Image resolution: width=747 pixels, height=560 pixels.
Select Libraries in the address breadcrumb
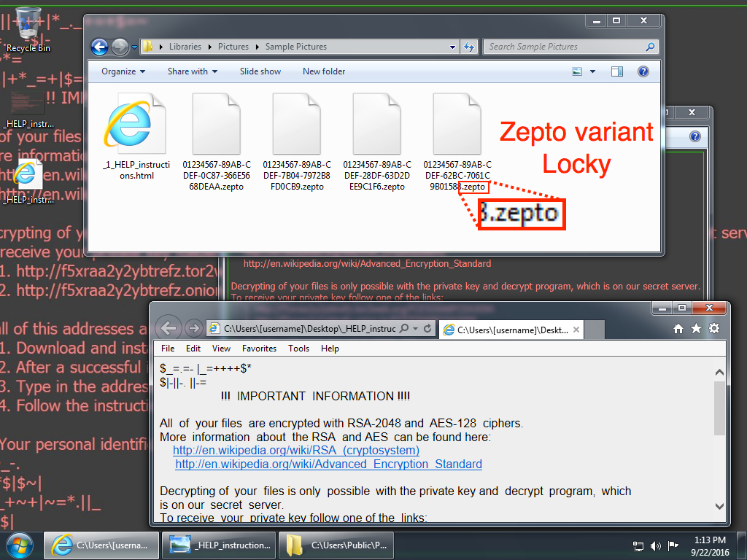(x=185, y=47)
